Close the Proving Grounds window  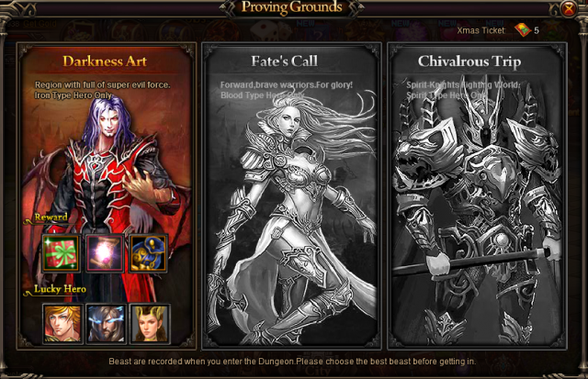coord(569,8)
